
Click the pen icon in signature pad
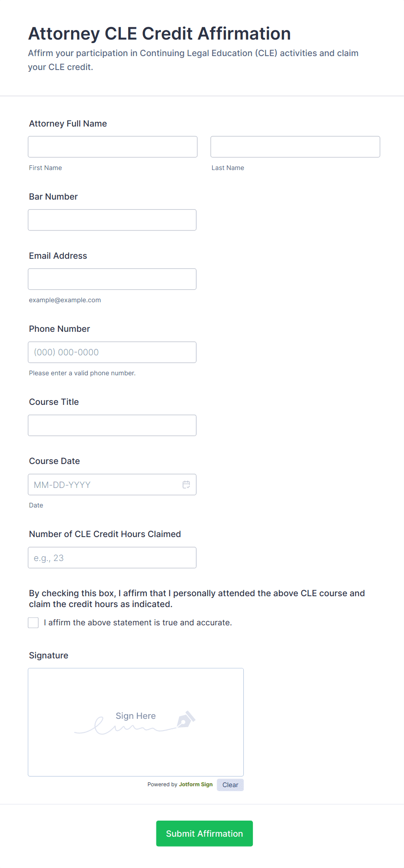[x=186, y=720]
